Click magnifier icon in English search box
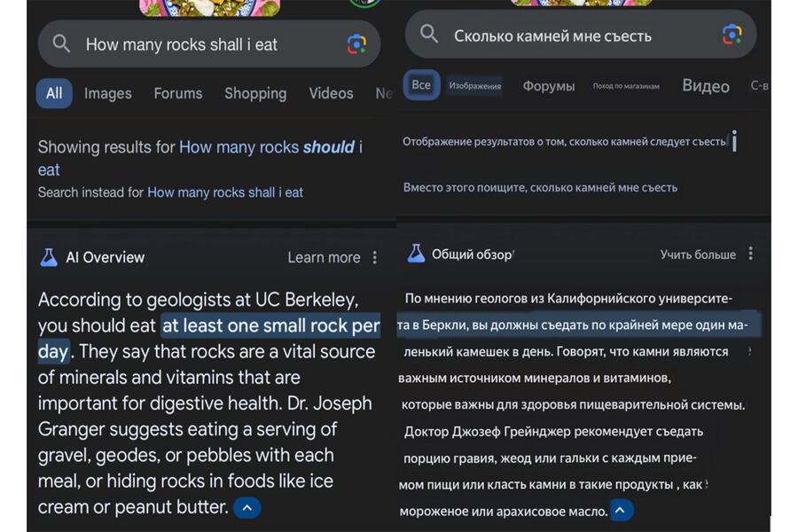798x532 pixels. coord(61,43)
